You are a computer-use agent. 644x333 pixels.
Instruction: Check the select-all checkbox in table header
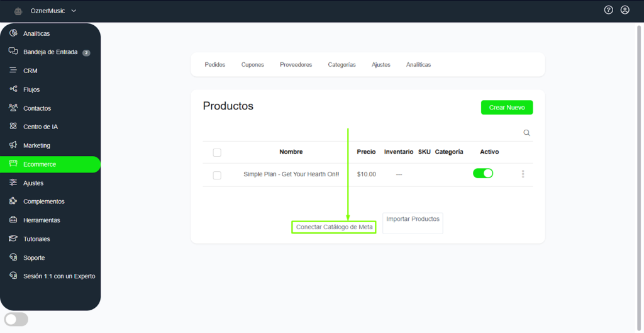[x=217, y=152]
